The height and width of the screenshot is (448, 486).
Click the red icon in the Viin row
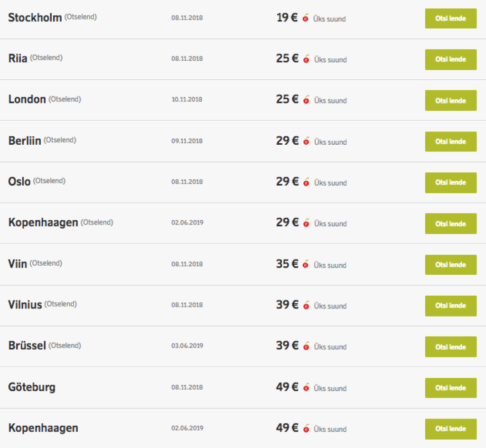[306, 265]
